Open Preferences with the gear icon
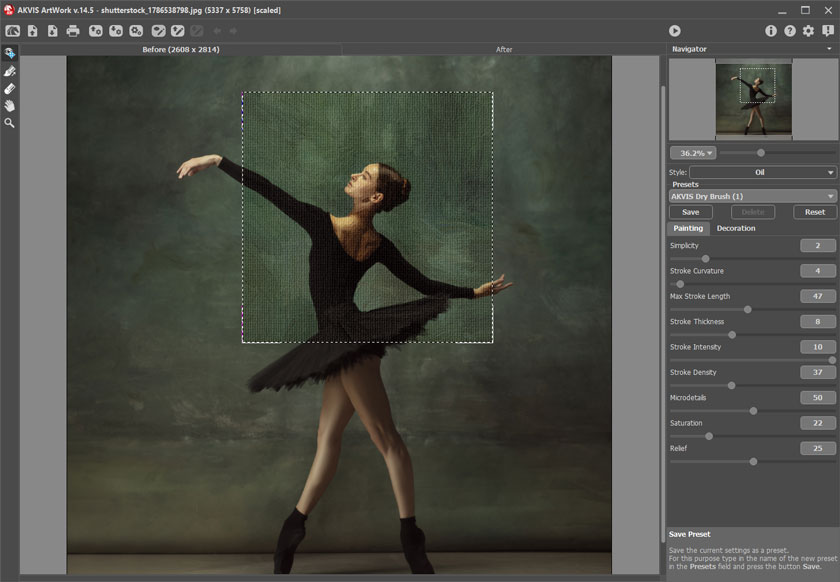Viewport: 840px width, 582px height. [809, 31]
